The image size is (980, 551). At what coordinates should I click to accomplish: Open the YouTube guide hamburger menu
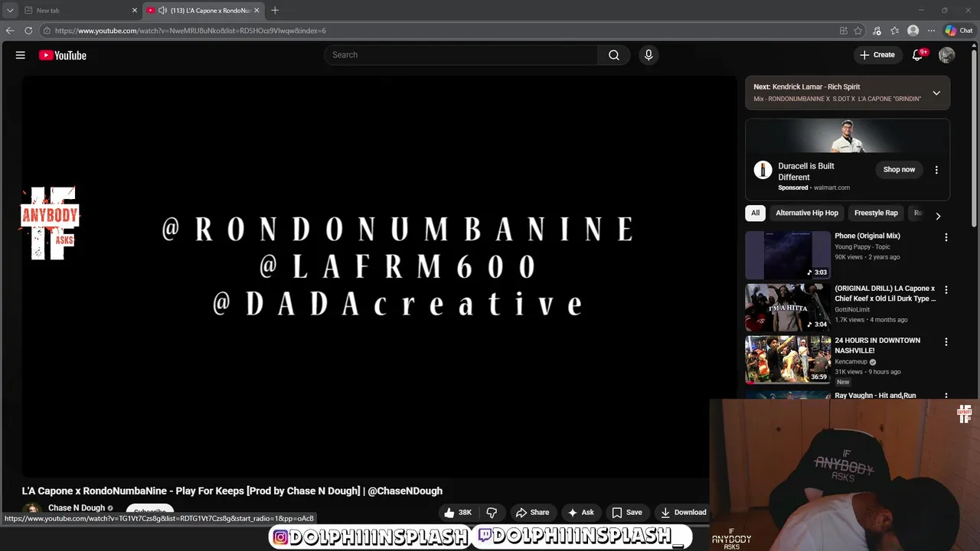[x=21, y=55]
